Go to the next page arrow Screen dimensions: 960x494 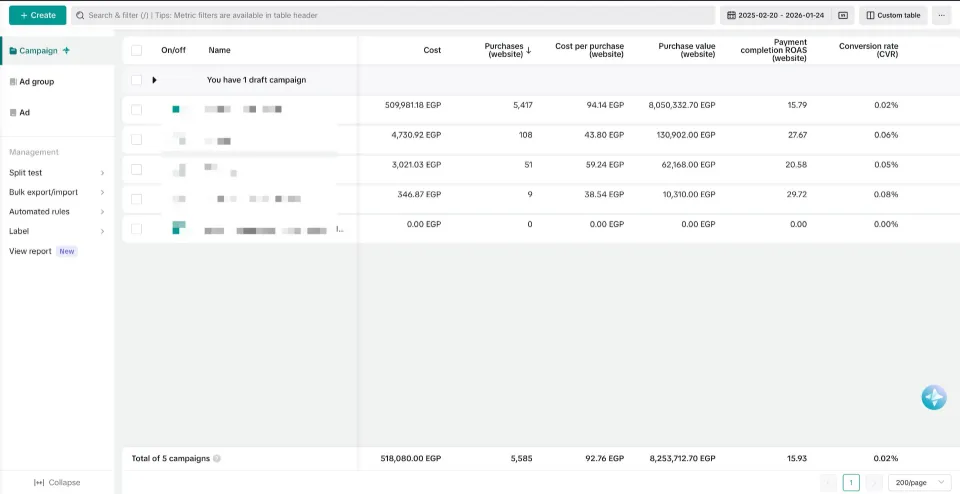(x=874, y=482)
